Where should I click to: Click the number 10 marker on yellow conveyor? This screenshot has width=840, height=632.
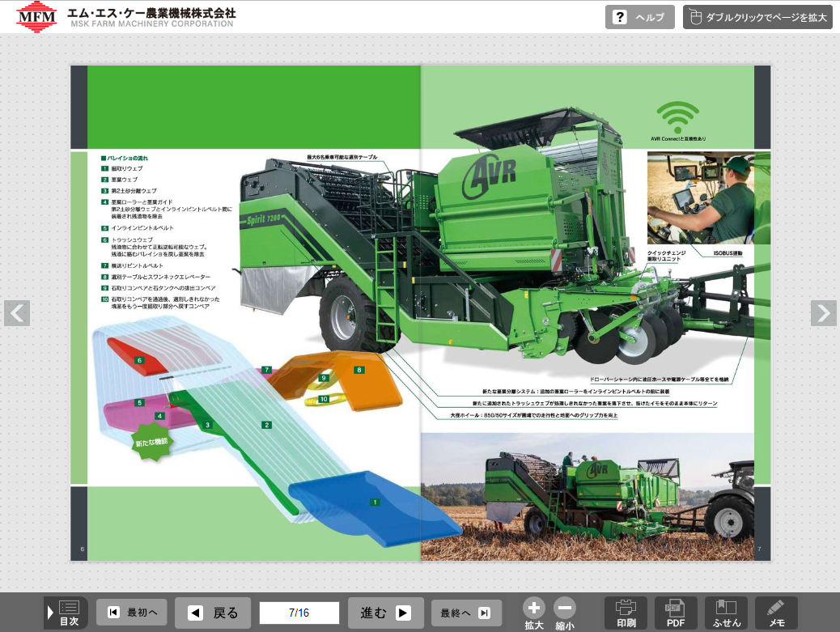pos(324,399)
